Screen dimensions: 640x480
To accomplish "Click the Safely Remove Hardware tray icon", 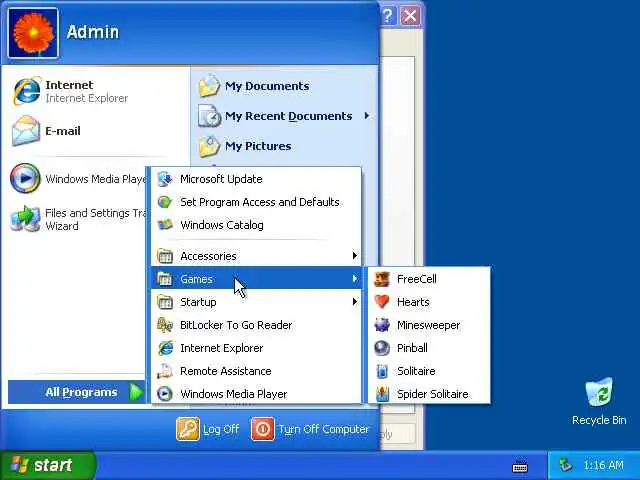I will tap(565, 464).
